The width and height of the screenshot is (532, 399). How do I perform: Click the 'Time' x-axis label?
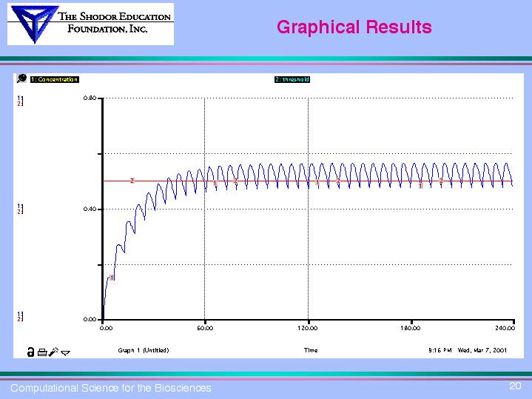tap(311, 350)
